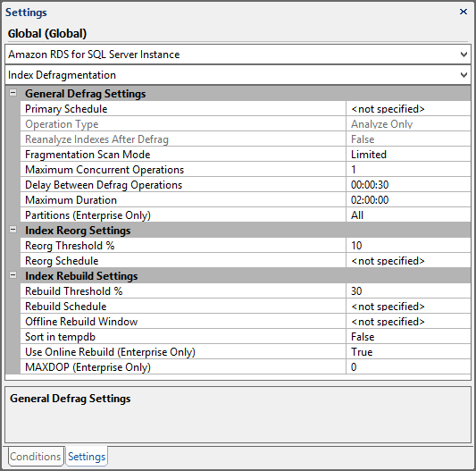Image resolution: width=476 pixels, height=471 pixels.
Task: Select the Reorg Threshold % label
Action: tap(70, 246)
